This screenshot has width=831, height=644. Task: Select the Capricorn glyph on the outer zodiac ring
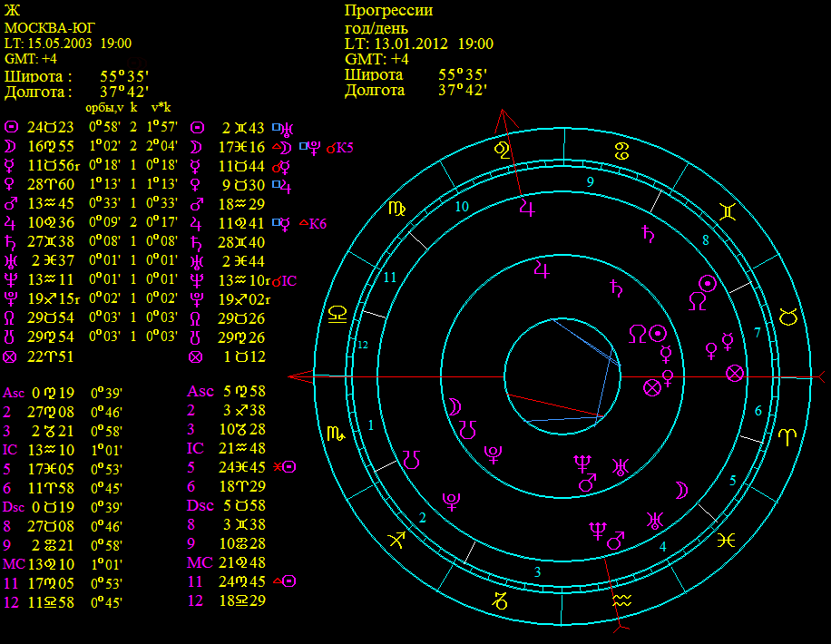pos(500,600)
